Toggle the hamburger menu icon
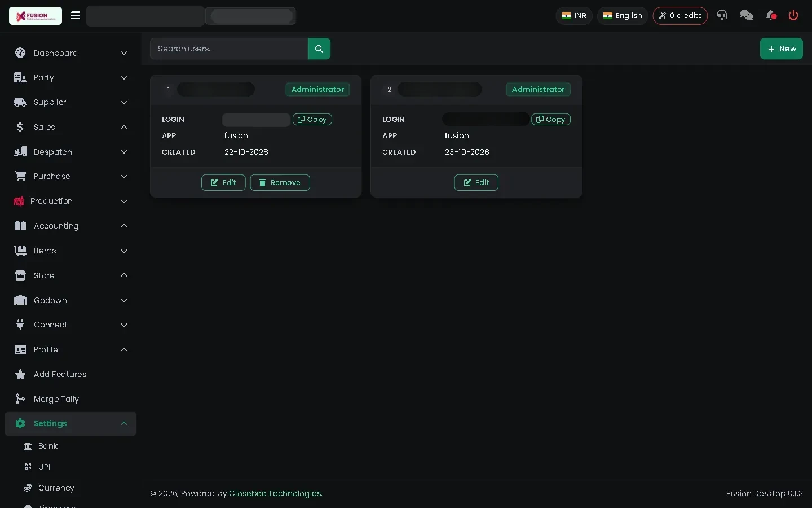This screenshot has width=812, height=508. point(76,15)
